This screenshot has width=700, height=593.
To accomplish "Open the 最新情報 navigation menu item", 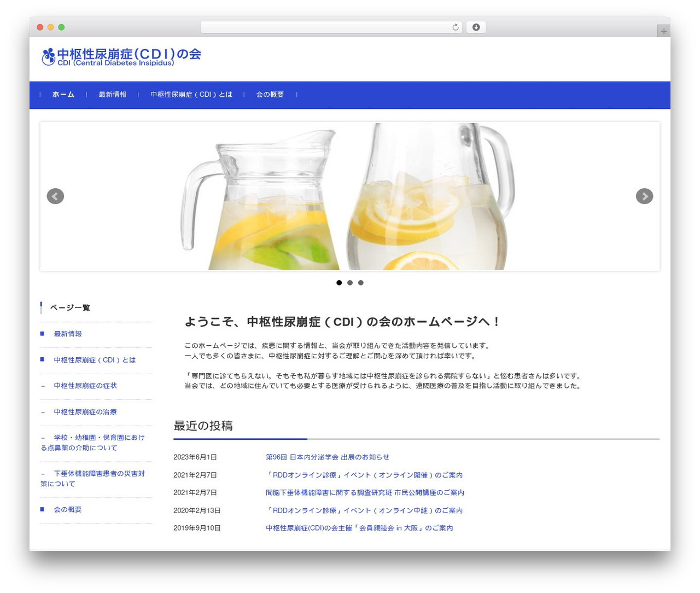I will (113, 95).
